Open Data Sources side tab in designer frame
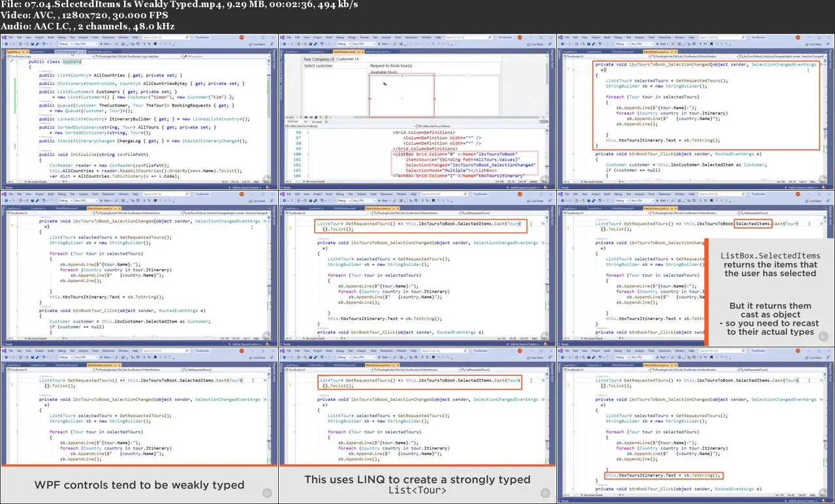 tap(281, 92)
